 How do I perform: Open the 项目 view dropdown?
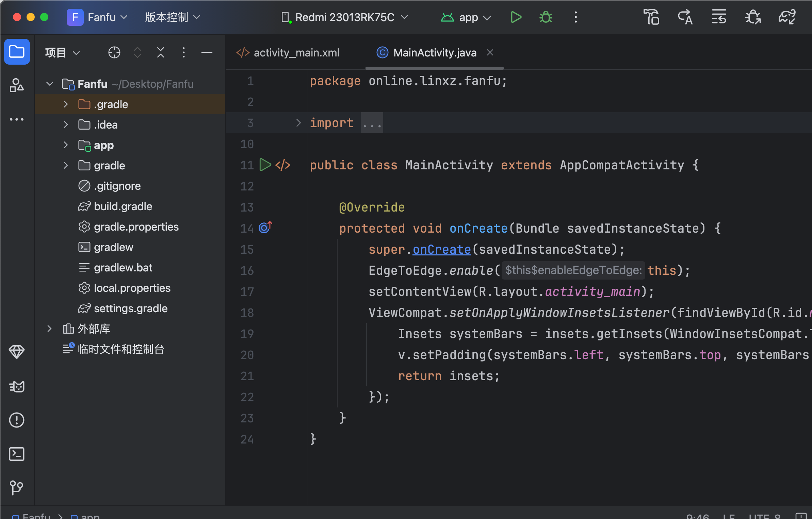63,53
